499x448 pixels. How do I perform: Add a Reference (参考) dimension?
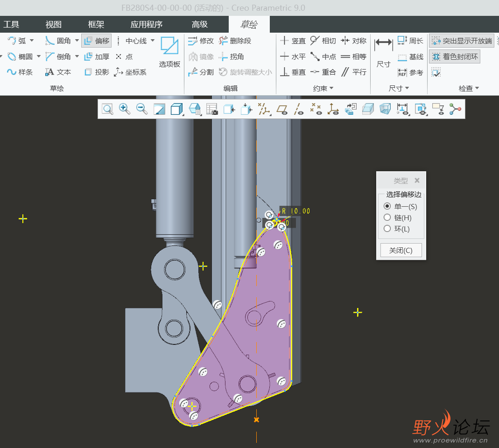[410, 72]
